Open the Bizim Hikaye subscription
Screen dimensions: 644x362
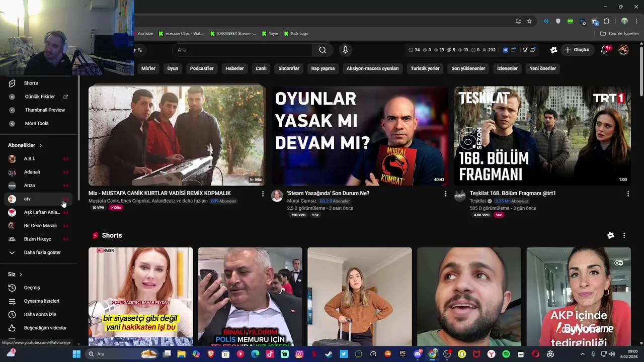click(38, 239)
